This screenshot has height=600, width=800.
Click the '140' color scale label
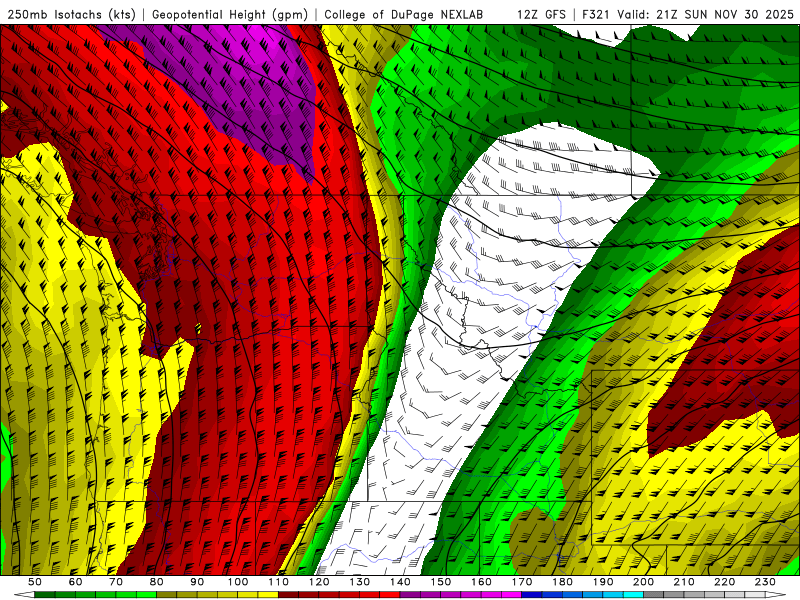click(401, 582)
